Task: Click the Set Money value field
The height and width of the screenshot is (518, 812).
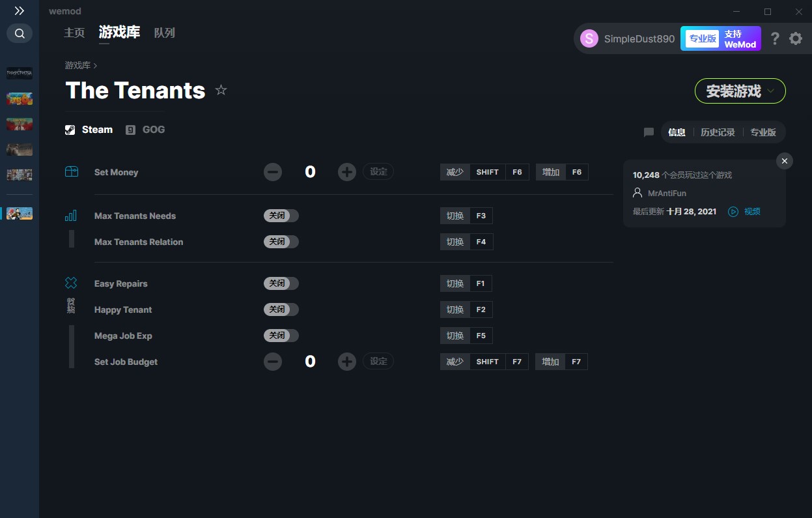Action: 310,172
